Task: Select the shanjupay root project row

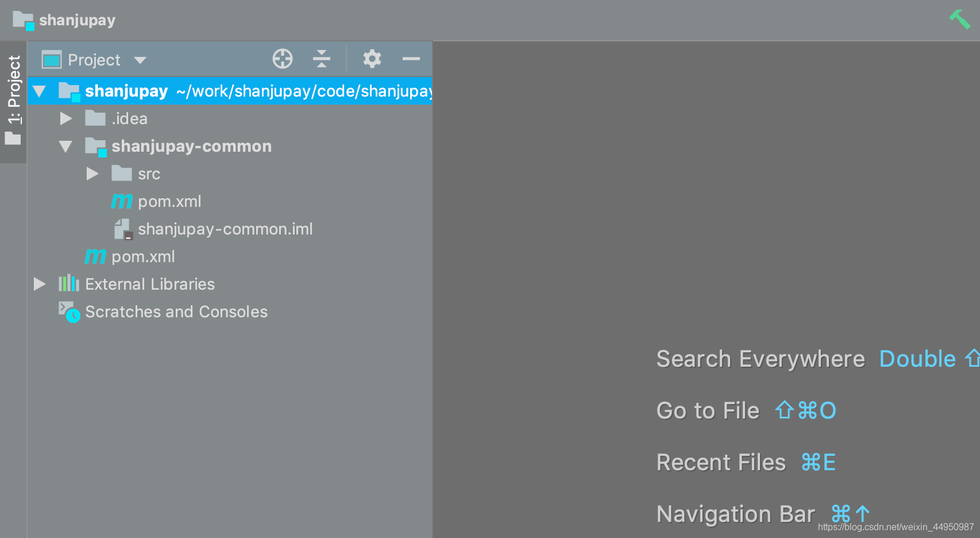Action: point(230,91)
